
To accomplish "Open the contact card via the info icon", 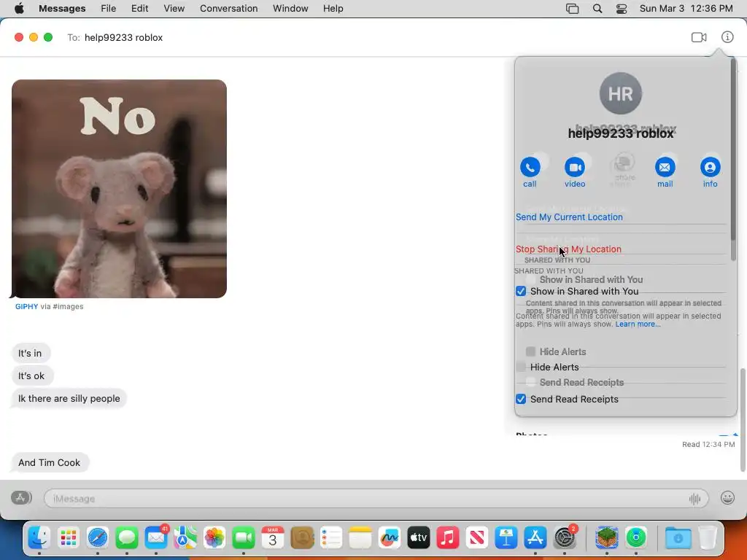I will pos(710,167).
